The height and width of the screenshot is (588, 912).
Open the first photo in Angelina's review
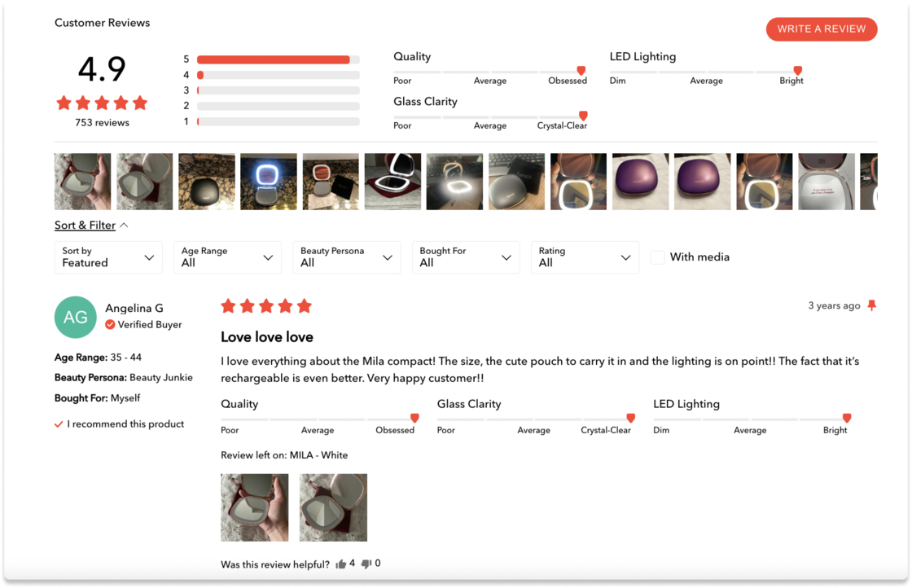click(x=255, y=507)
